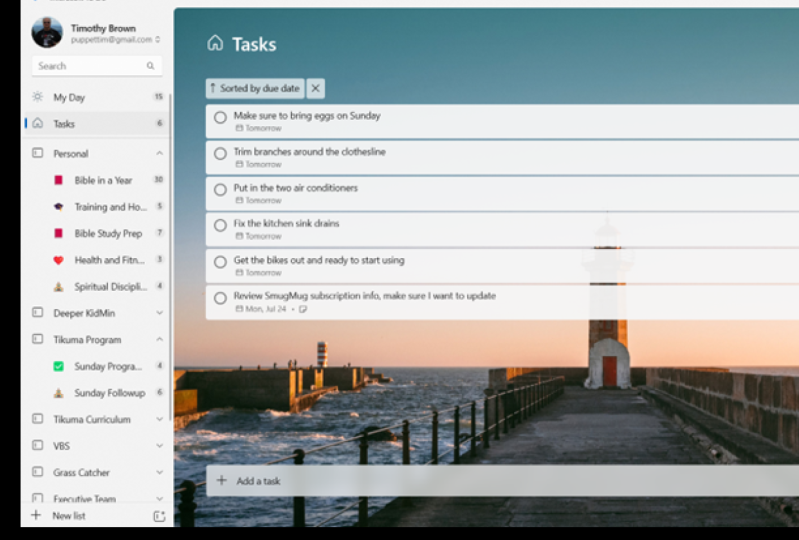Expand the Deeper KidMin group chevron
799x540 pixels.
point(159,313)
